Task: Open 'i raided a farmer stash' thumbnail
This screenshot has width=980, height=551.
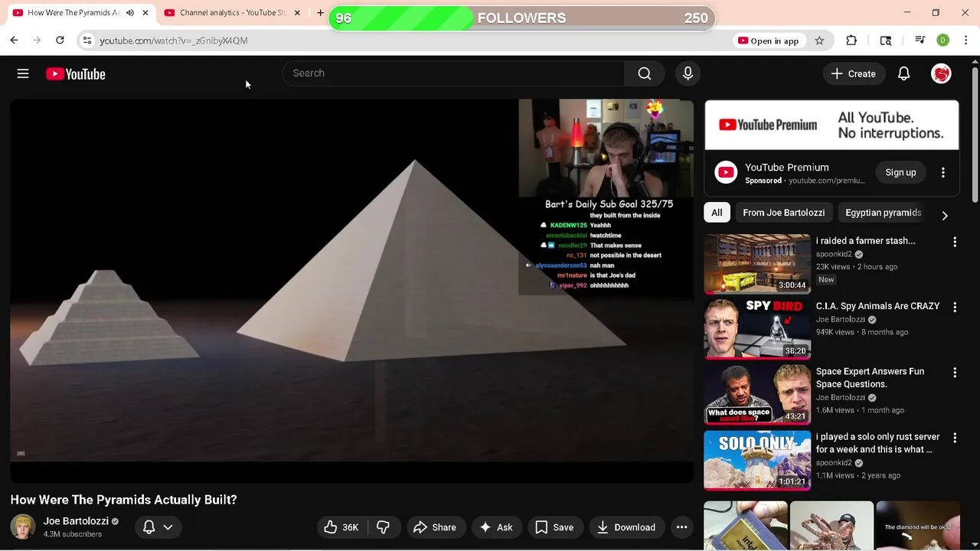Action: pyautogui.click(x=757, y=264)
